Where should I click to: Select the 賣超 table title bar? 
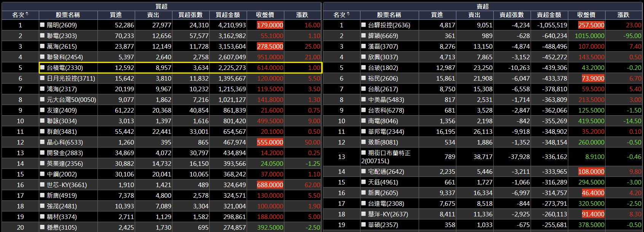(483, 6)
